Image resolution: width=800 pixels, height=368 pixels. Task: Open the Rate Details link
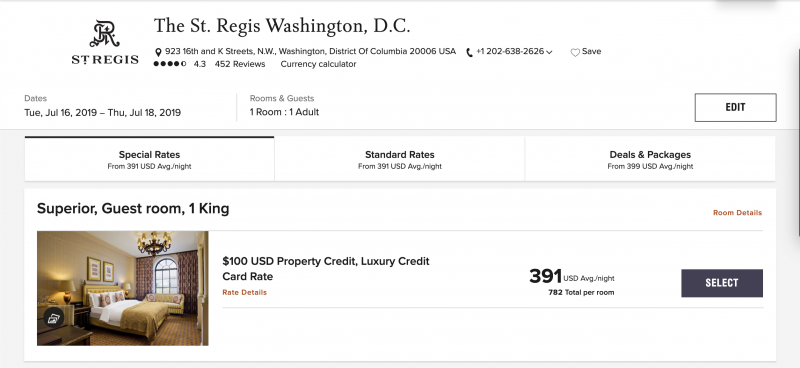coord(244,292)
